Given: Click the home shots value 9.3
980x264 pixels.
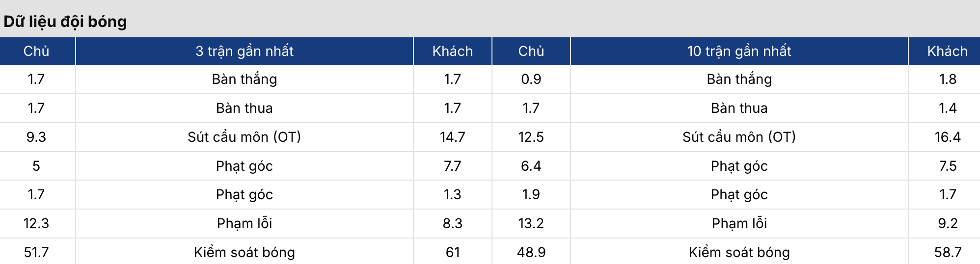Looking at the screenshot, I should [x=36, y=137].
